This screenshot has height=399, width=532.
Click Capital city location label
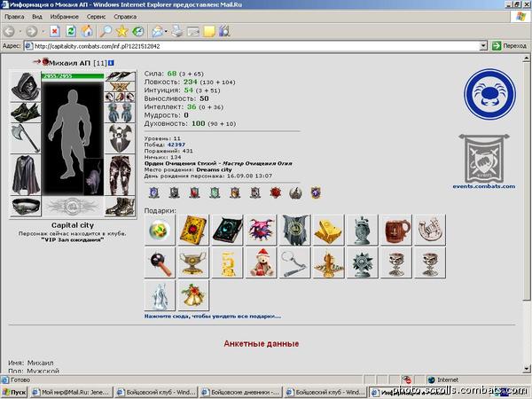click(x=73, y=225)
